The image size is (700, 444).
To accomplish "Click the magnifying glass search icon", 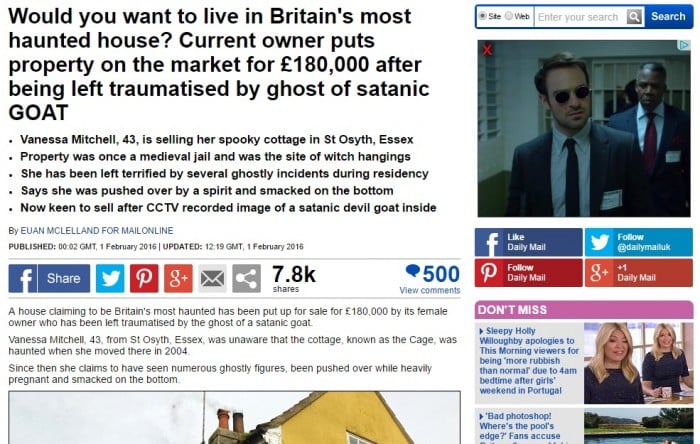I will (x=634, y=17).
